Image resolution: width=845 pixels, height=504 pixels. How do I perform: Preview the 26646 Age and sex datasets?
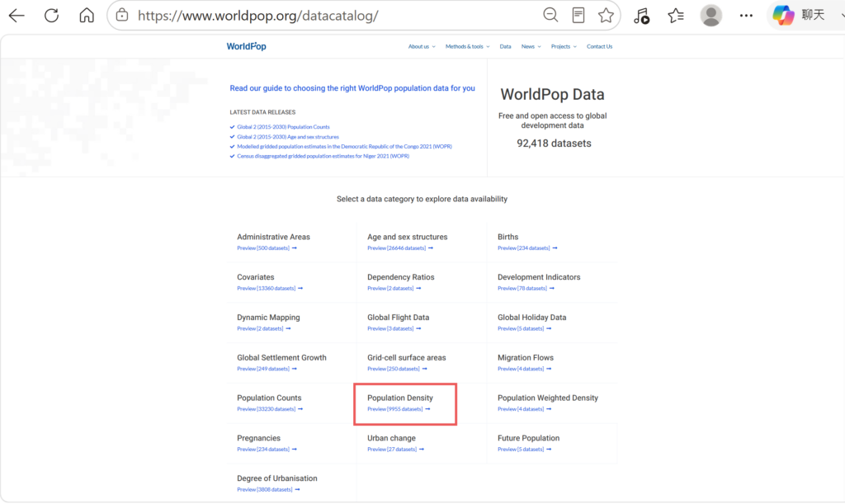tap(400, 248)
